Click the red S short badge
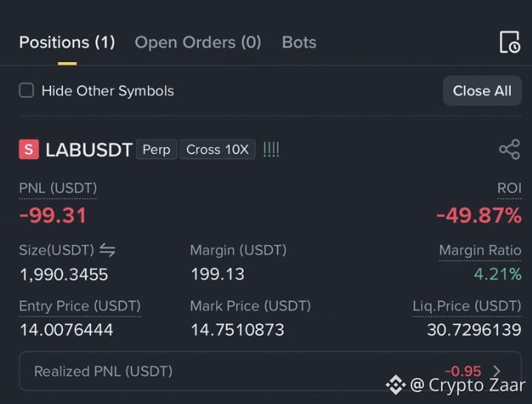 [x=29, y=149]
